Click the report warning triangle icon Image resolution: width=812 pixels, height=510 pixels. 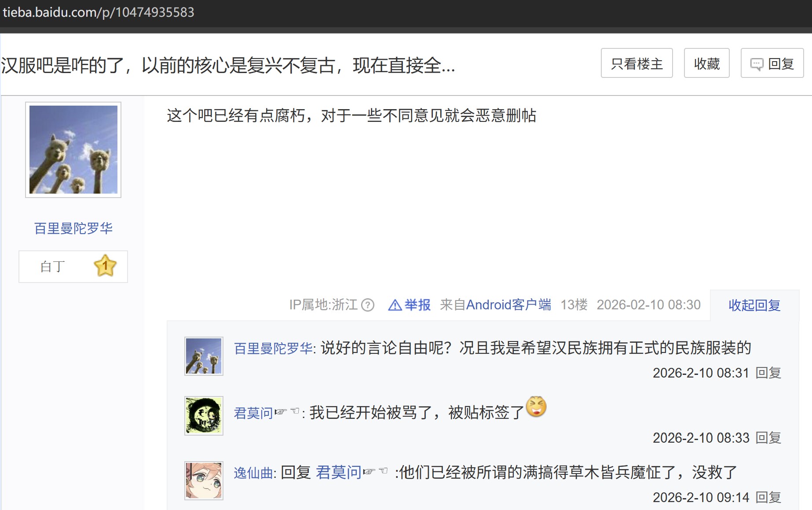395,305
